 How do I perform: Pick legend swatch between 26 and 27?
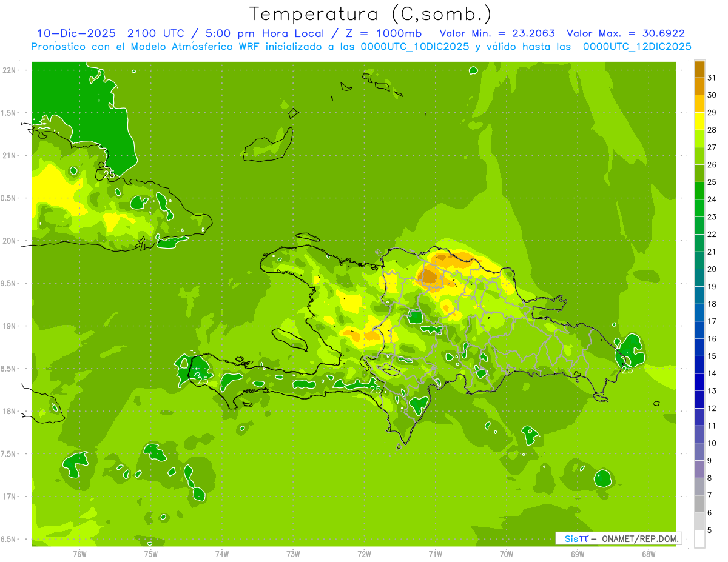(x=699, y=156)
